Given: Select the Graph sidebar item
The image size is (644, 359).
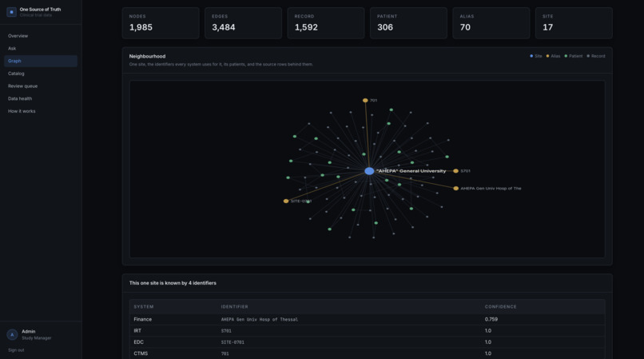Looking at the screenshot, I should click(x=41, y=61).
